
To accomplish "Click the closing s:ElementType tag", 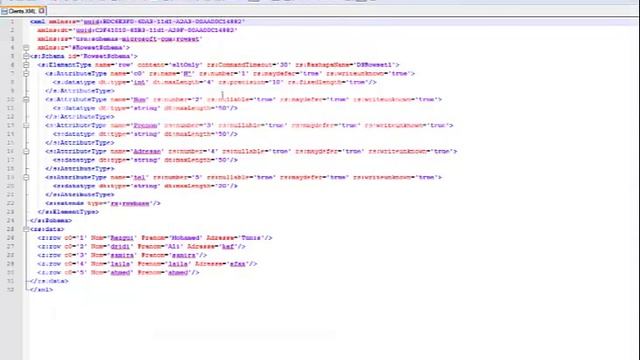I will [68, 212].
